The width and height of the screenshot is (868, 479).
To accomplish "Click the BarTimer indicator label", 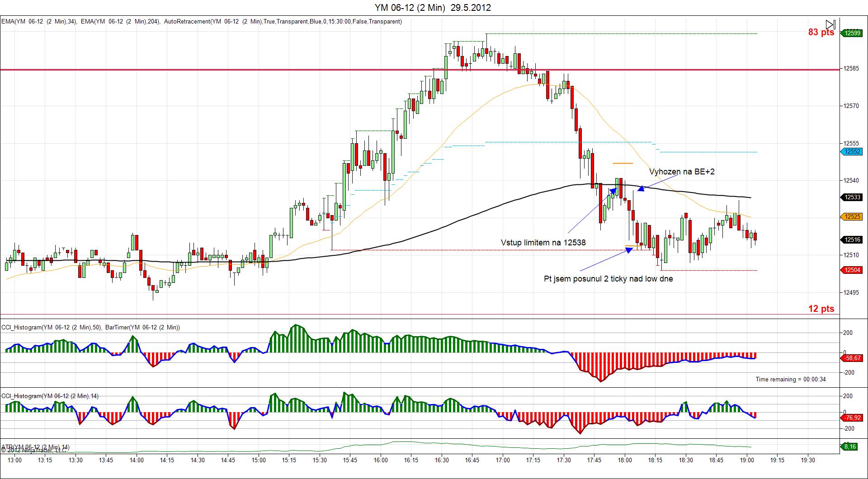I will tap(142, 327).
